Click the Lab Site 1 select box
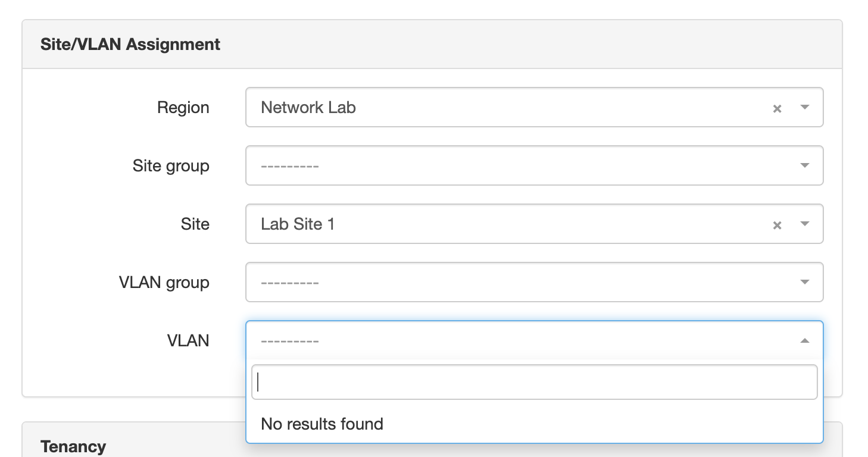 [535, 224]
